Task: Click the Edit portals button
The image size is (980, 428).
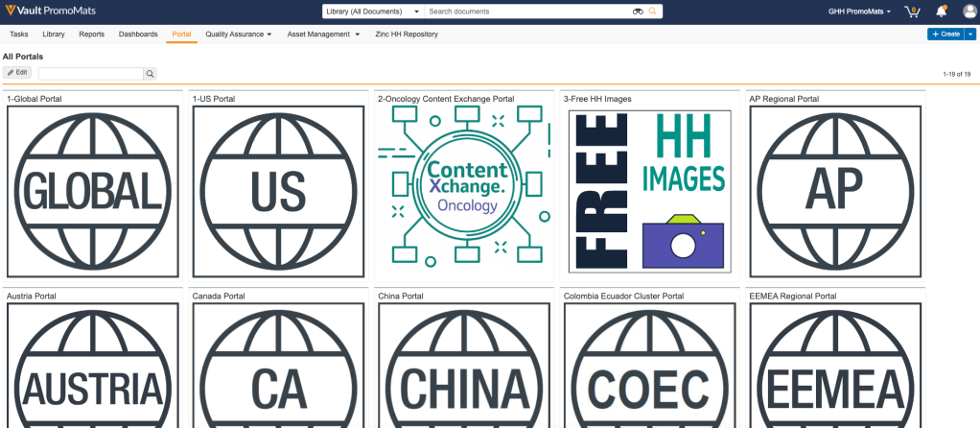Action: point(17,73)
